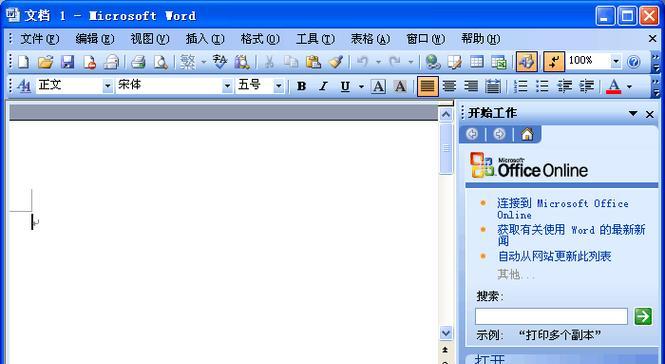Click the green search arrow button

click(x=643, y=316)
